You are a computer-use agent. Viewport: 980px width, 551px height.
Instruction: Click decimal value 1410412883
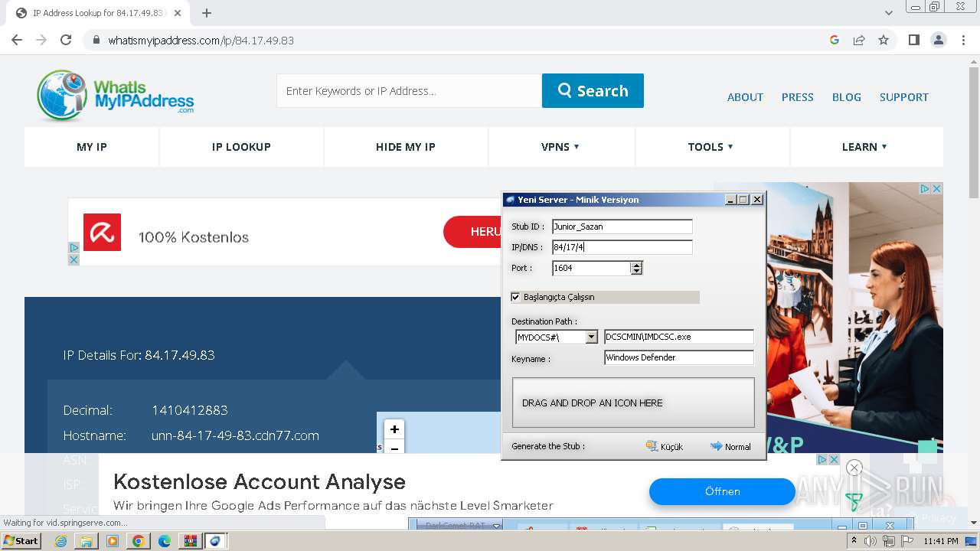[190, 410]
